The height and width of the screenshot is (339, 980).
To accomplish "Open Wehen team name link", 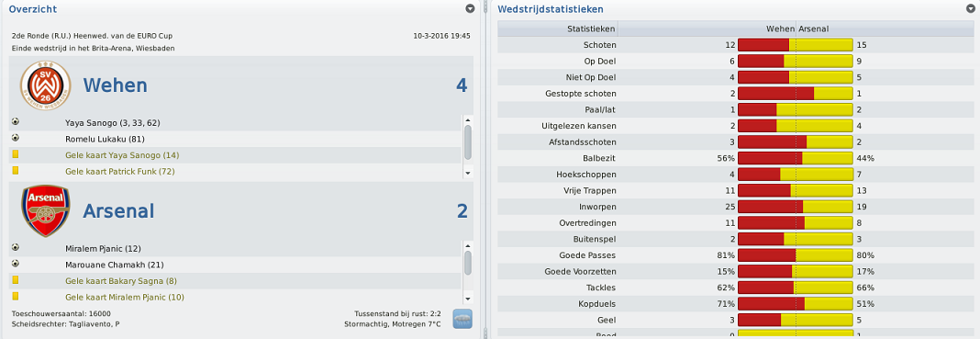I will tap(115, 85).
